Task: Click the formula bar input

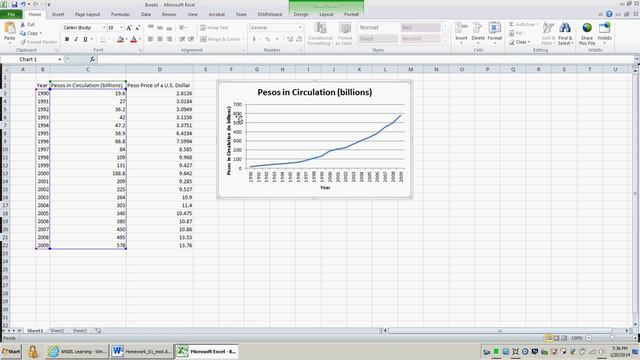Action: (x=365, y=60)
